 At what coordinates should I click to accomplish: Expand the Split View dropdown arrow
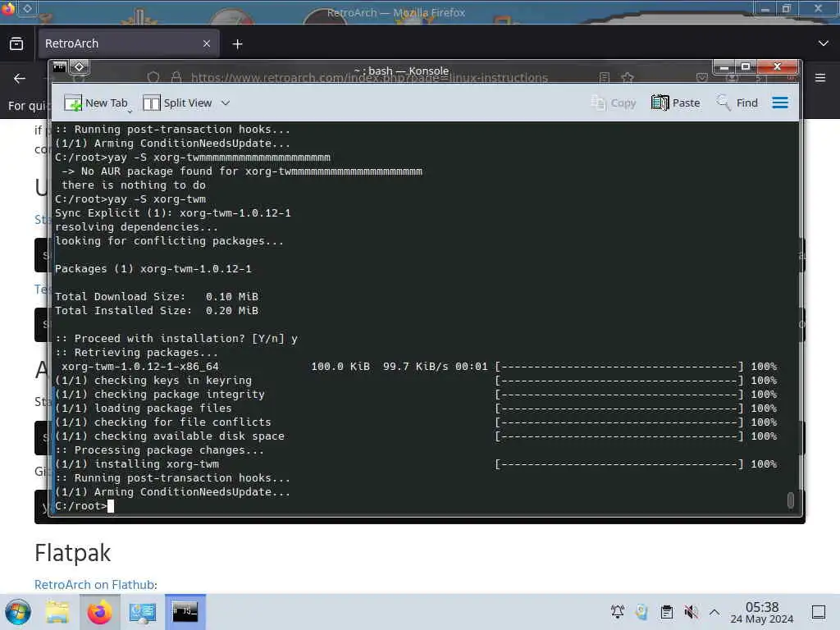(226, 103)
